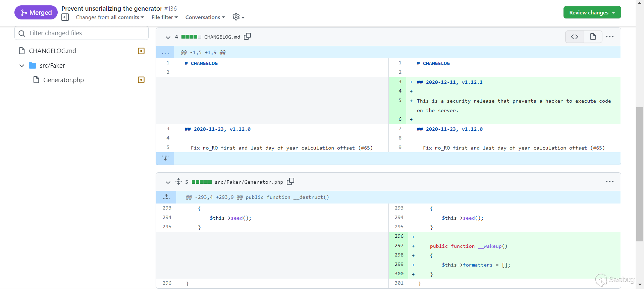
Task: Open the Conversations menu
Action: coord(205,17)
